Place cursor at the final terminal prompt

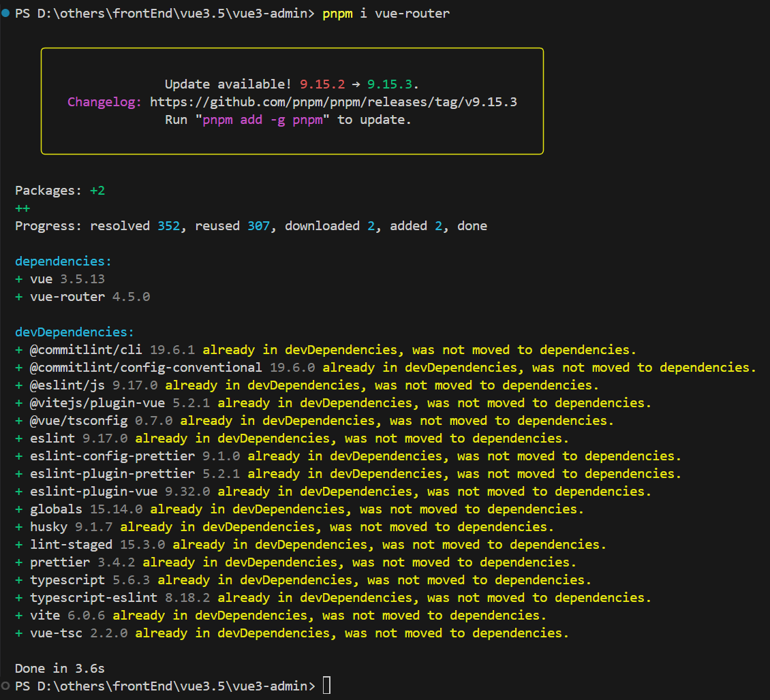(x=327, y=686)
